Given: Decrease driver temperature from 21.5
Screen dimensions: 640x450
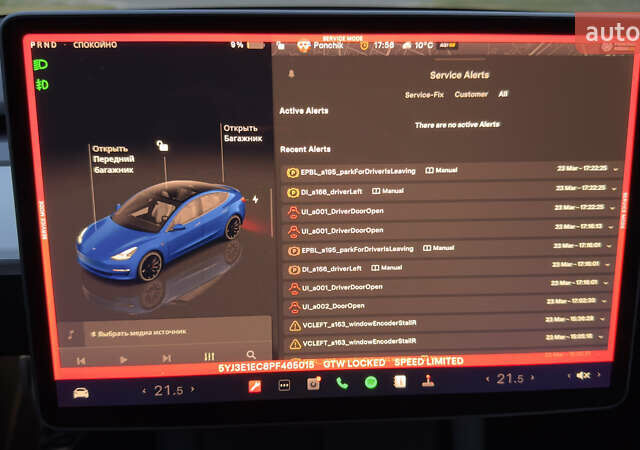Looking at the screenshot, I should tap(144, 391).
